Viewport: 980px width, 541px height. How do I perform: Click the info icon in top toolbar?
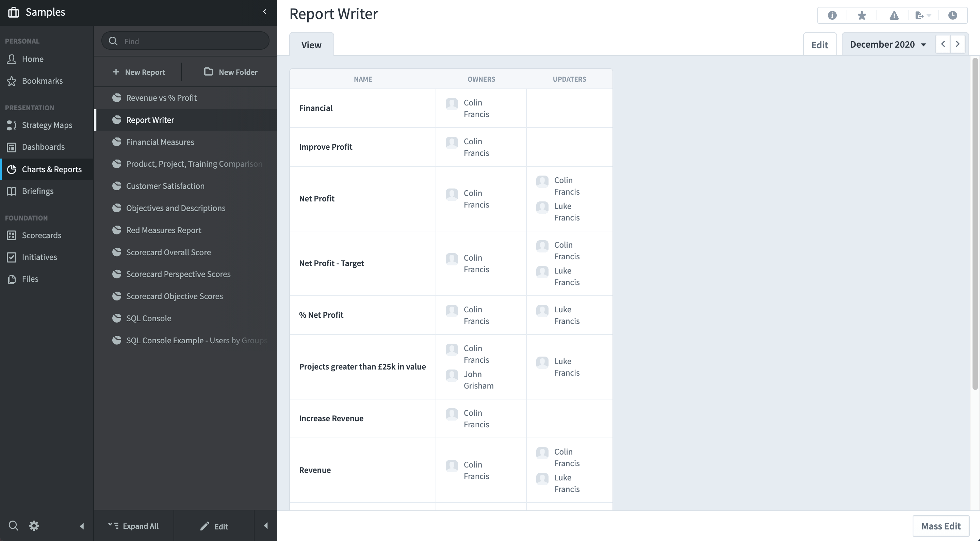(832, 15)
